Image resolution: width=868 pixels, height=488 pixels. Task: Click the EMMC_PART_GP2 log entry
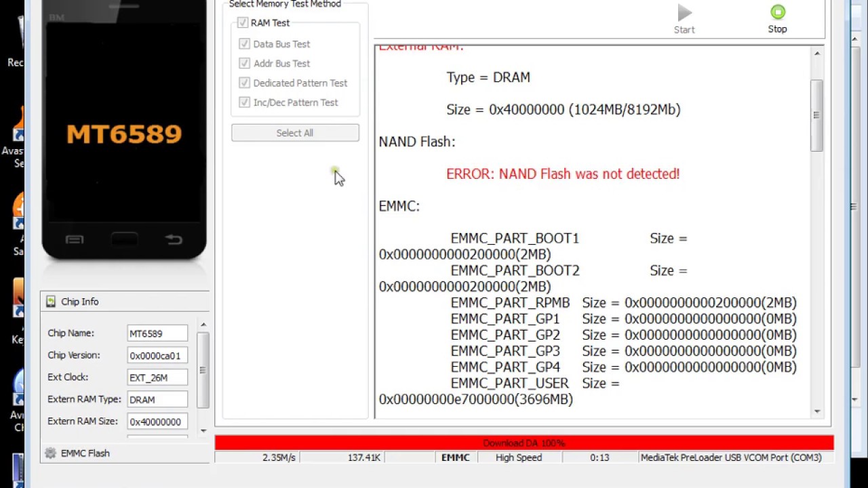(624, 335)
